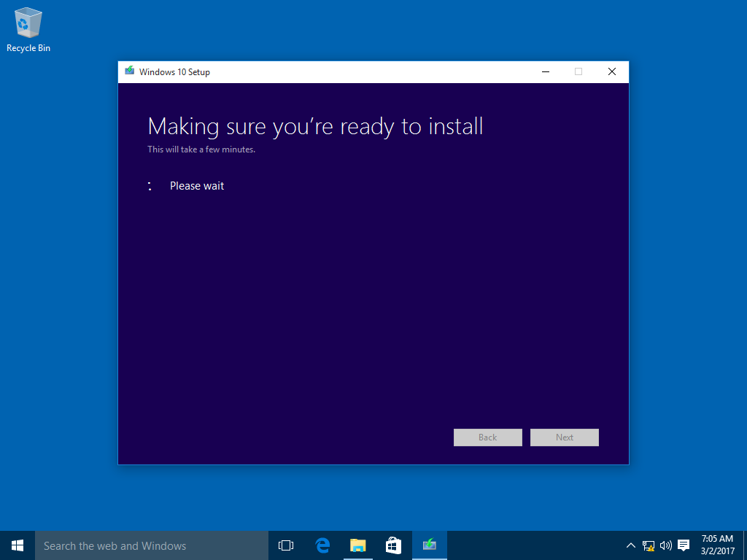The height and width of the screenshot is (560, 747).
Task: Show hidden system tray icons
Action: click(x=630, y=545)
